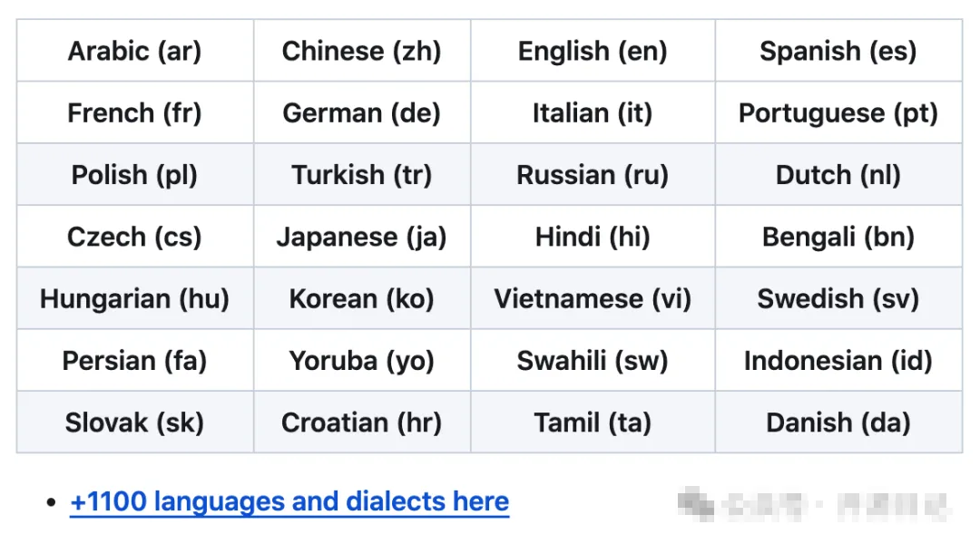Click the Hindi (hi) cell

(593, 236)
